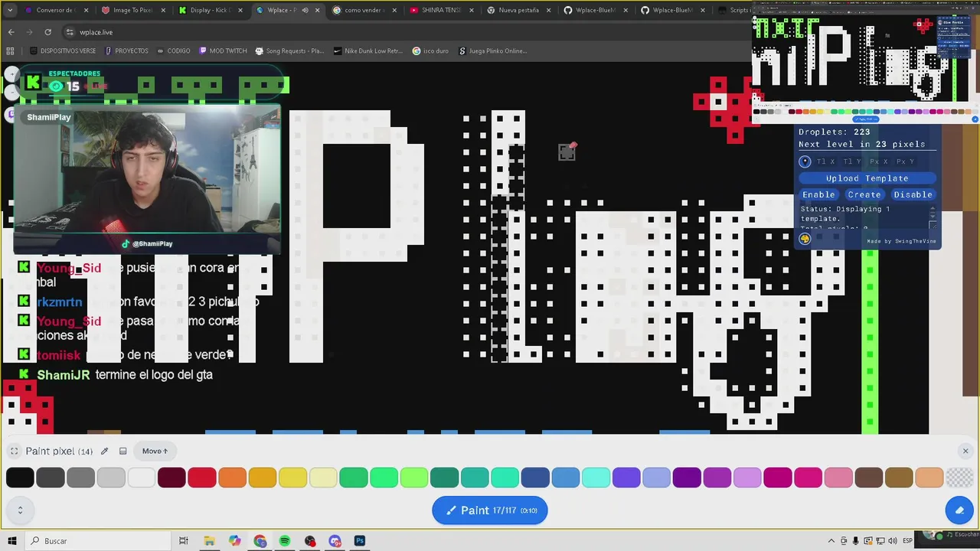Open the Windows Start menu

tap(12, 541)
